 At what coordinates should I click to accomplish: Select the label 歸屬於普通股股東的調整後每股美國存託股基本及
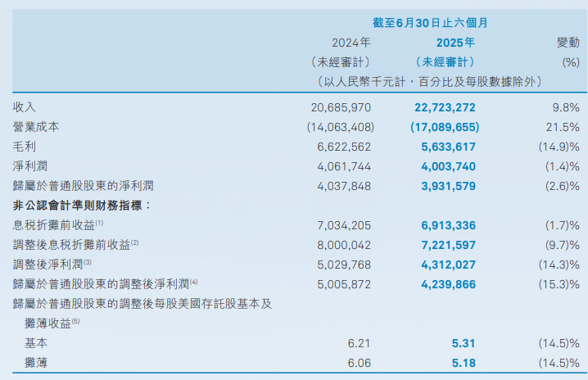[x=142, y=304]
